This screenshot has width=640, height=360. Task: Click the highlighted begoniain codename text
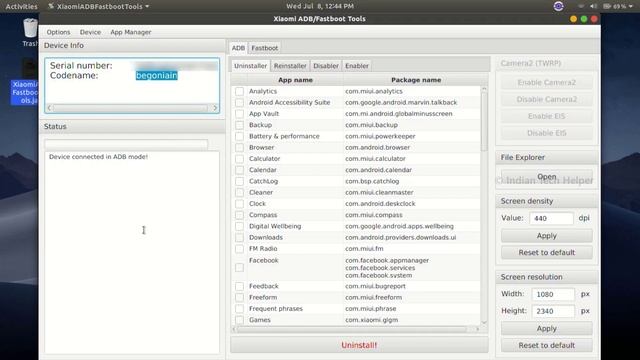[157, 76]
